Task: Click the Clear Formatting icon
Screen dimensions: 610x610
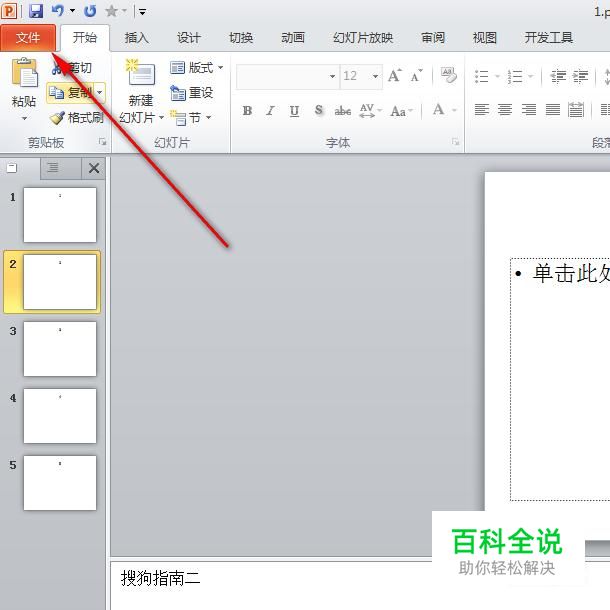Action: coord(449,75)
